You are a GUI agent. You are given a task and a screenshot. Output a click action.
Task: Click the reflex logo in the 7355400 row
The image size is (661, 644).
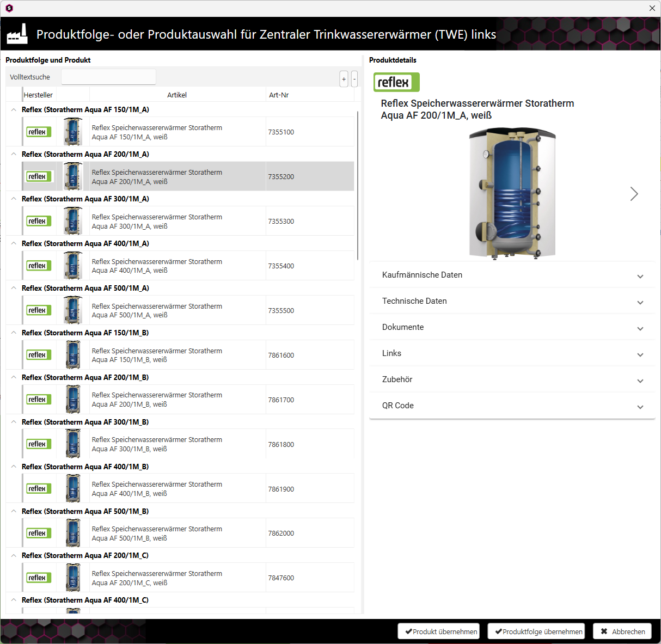[39, 266]
